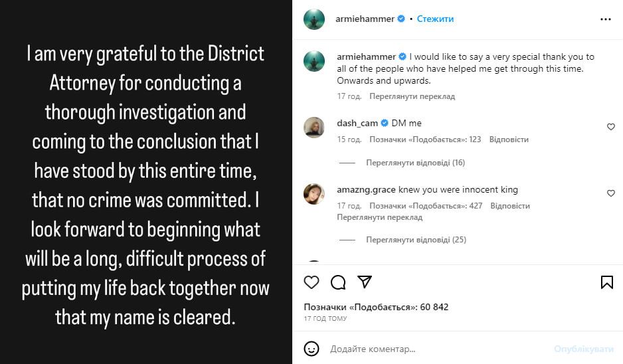The height and width of the screenshot is (364, 623).
Task: Open armiehammer avatar in the post header
Action: (x=314, y=19)
